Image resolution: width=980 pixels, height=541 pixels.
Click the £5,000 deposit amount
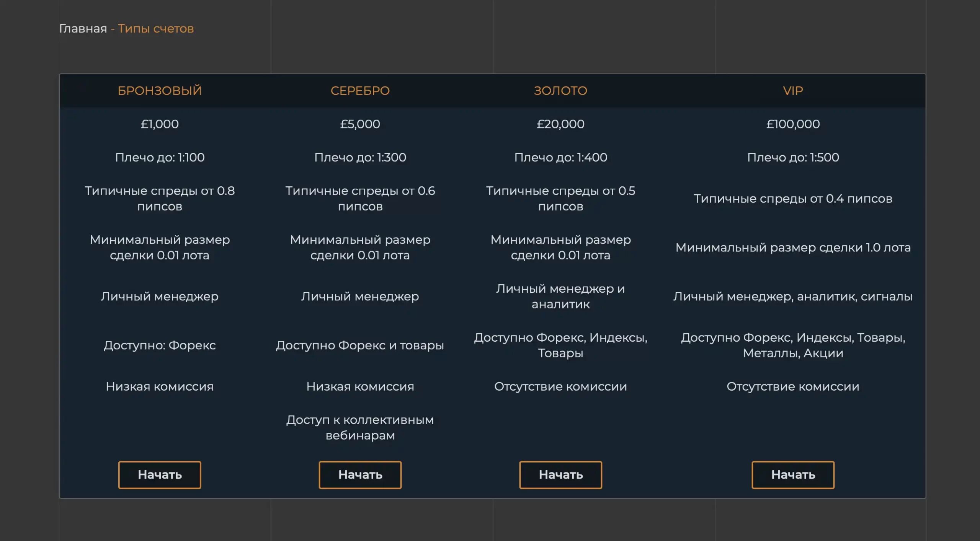tap(360, 124)
